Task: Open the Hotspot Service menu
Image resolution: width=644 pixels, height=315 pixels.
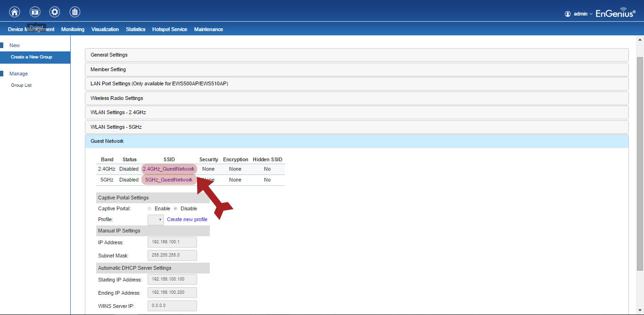Action: pos(169,29)
